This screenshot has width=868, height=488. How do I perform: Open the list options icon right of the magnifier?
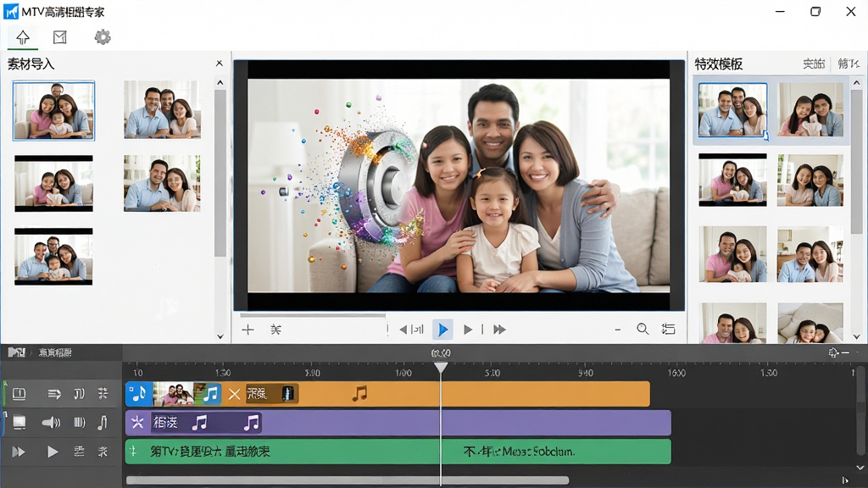(669, 330)
